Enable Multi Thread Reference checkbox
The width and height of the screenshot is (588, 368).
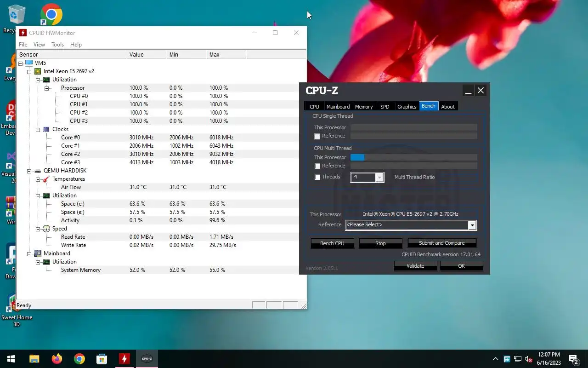coord(317,166)
